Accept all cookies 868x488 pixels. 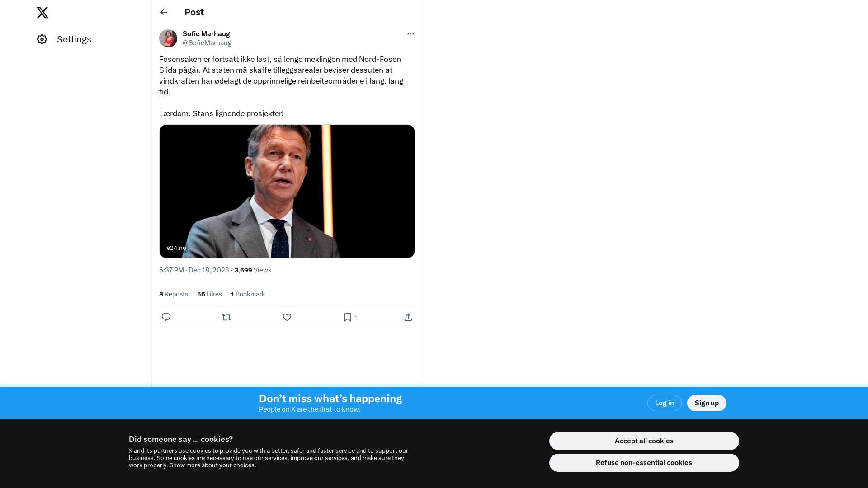pyautogui.click(x=644, y=441)
